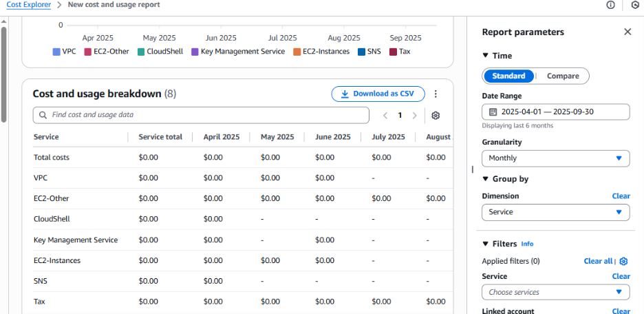
Task: Click Download as CSV button
Action: [x=378, y=94]
